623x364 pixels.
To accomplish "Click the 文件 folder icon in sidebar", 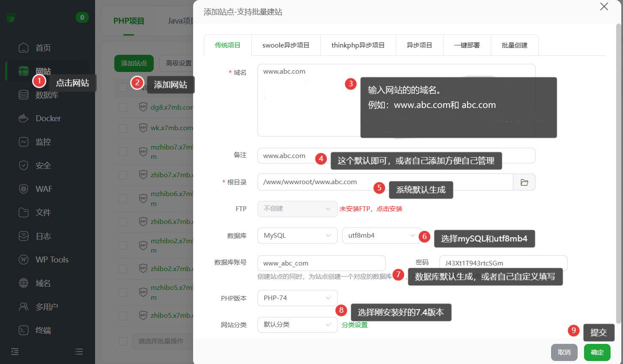I will (x=24, y=212).
